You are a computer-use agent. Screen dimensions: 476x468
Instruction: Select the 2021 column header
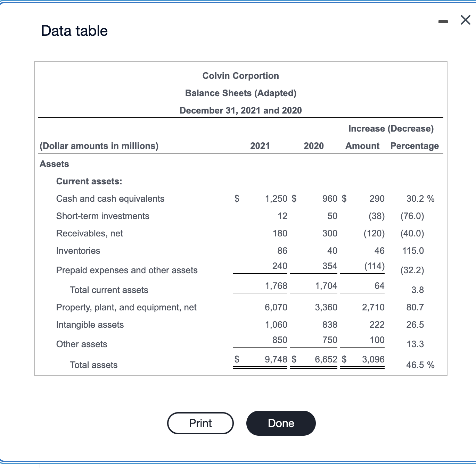click(x=260, y=146)
